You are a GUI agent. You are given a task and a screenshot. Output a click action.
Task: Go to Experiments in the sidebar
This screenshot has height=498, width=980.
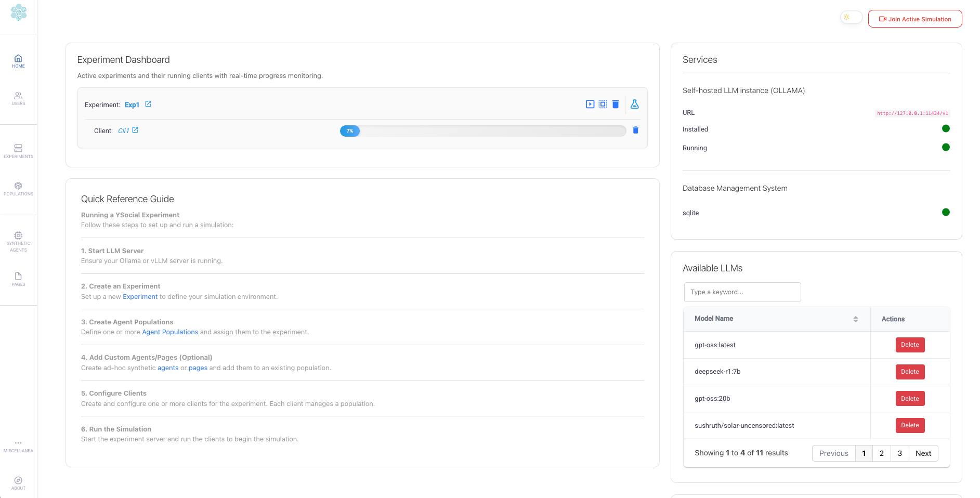point(18,151)
